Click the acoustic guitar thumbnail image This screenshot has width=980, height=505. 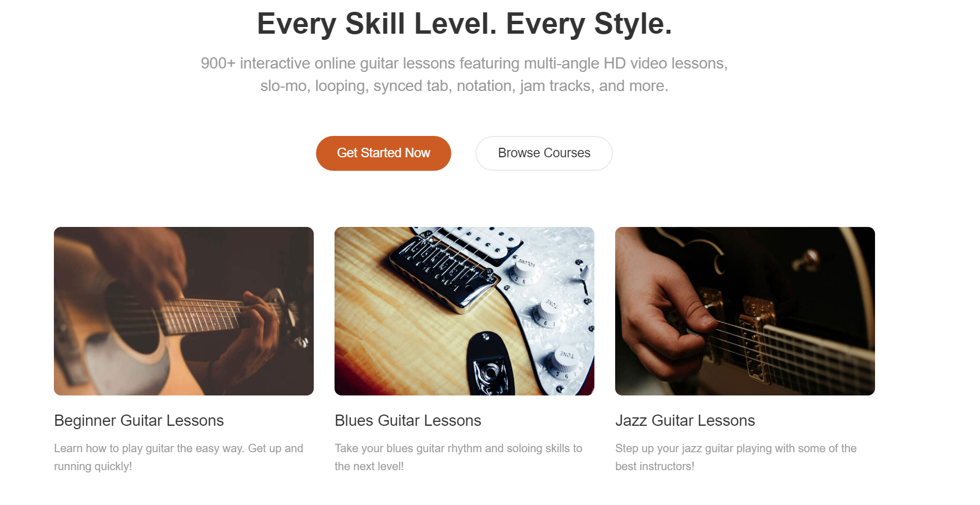click(184, 310)
